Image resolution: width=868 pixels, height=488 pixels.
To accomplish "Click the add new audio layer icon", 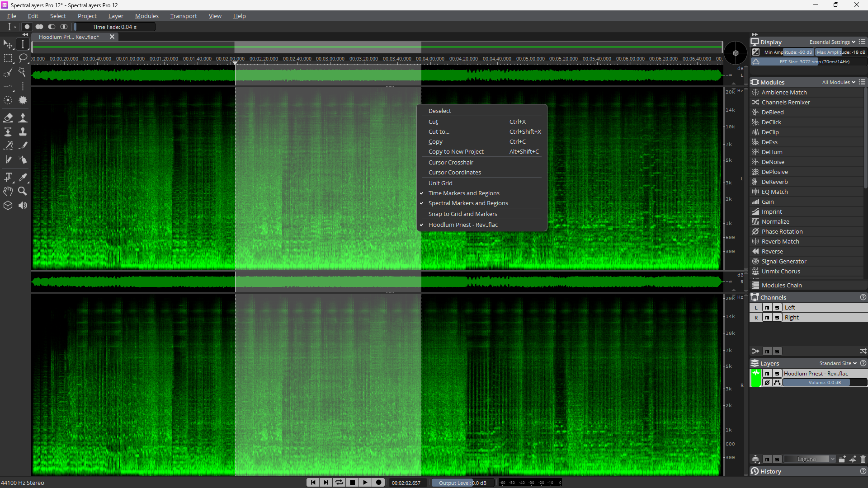I will tap(853, 459).
